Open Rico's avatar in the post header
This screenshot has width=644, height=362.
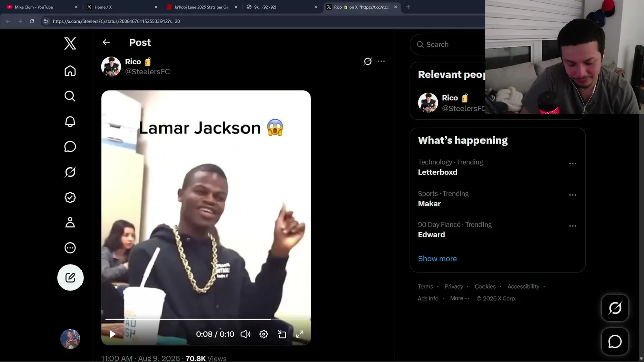(111, 66)
